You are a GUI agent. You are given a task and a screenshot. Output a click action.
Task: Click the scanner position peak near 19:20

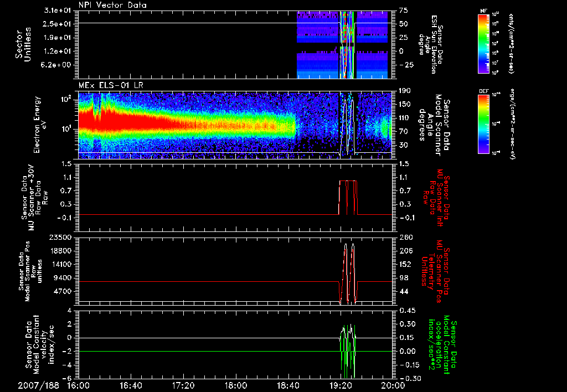tap(349, 273)
